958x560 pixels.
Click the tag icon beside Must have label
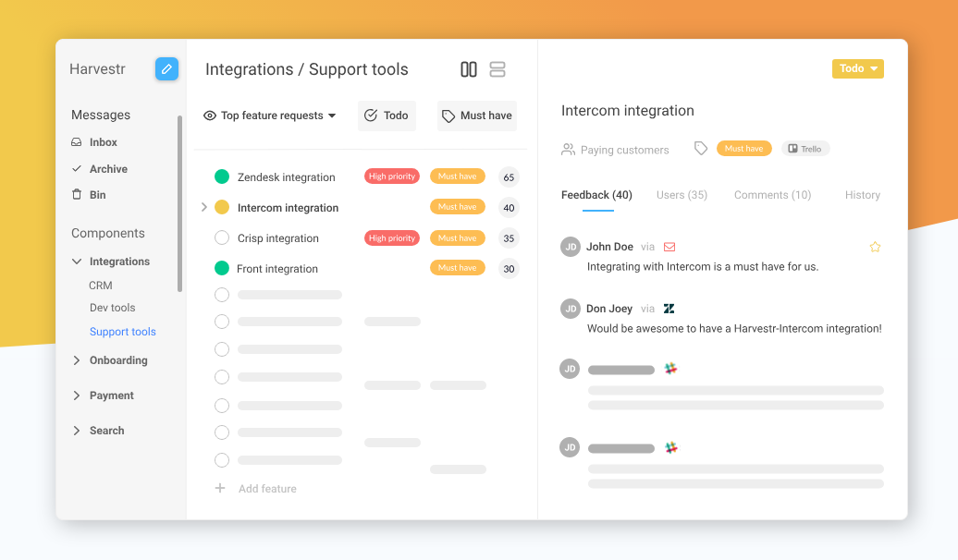click(x=701, y=149)
